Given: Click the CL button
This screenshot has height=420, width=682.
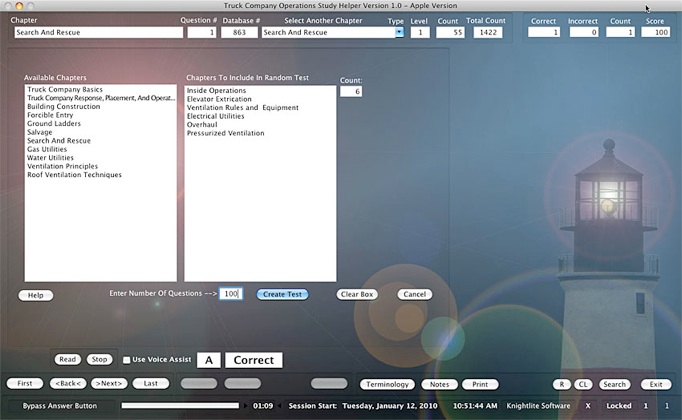Looking at the screenshot, I should click(583, 384).
